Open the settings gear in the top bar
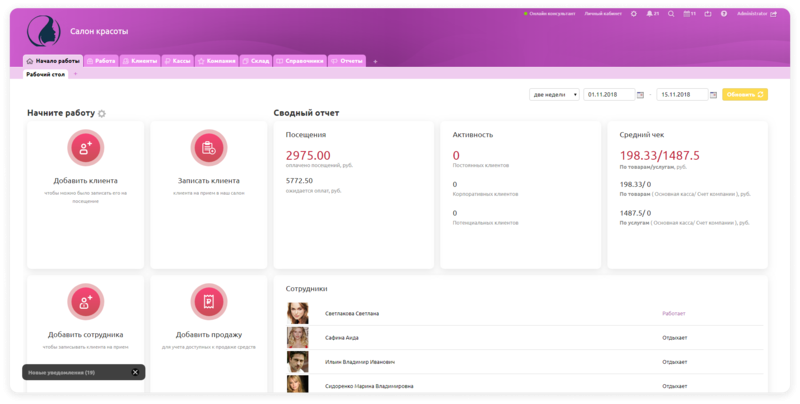Viewport: 800px width, 404px height. pyautogui.click(x=633, y=14)
